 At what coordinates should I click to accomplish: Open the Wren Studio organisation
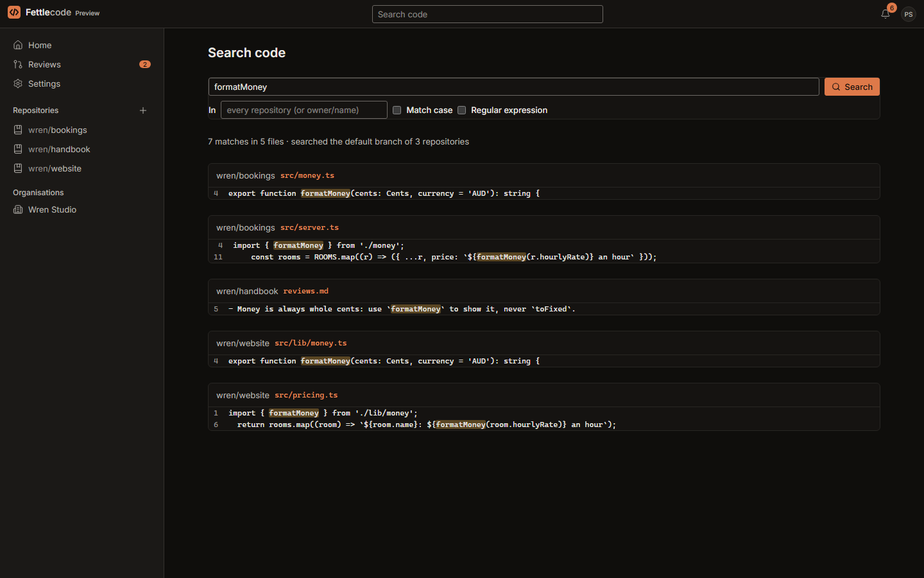(x=82, y=209)
